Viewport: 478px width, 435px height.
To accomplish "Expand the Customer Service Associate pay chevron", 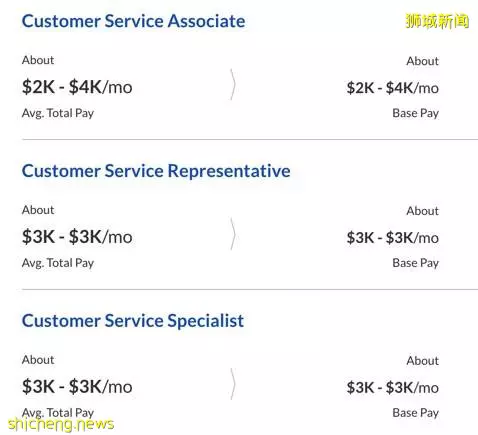I will pyautogui.click(x=233, y=85).
